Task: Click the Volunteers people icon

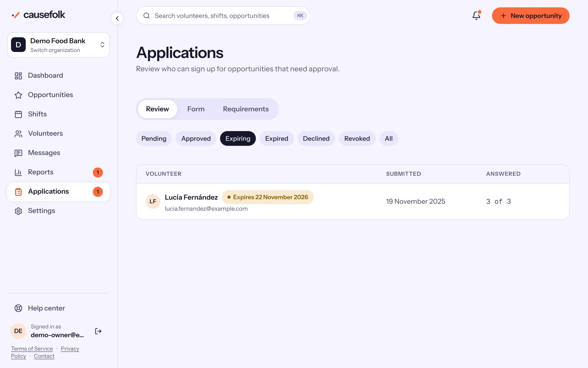Action: coord(18,134)
